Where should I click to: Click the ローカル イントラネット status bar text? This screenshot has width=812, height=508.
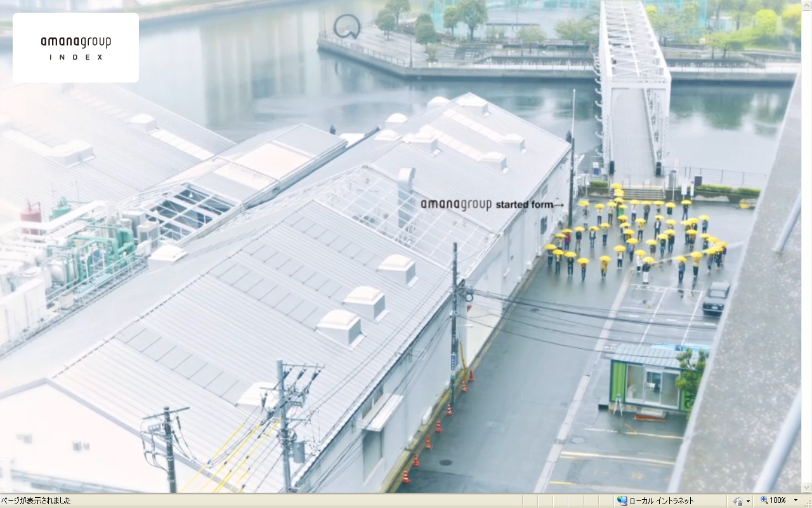[x=662, y=501]
